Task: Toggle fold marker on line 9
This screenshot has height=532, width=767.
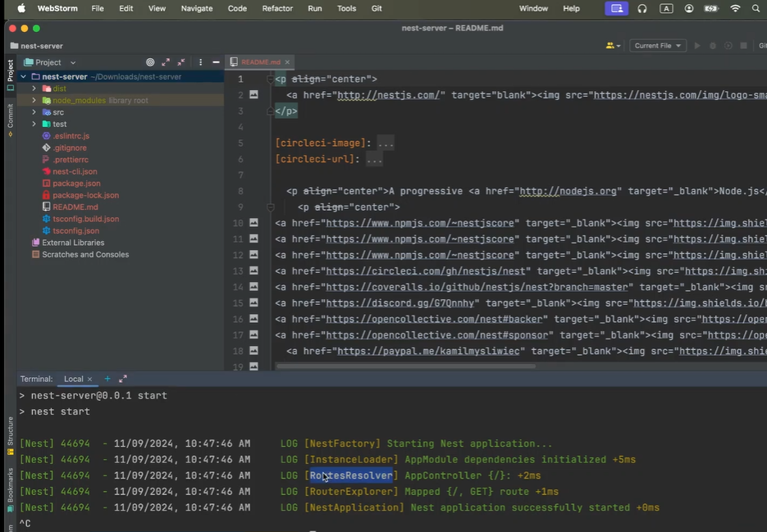Action: point(270,207)
